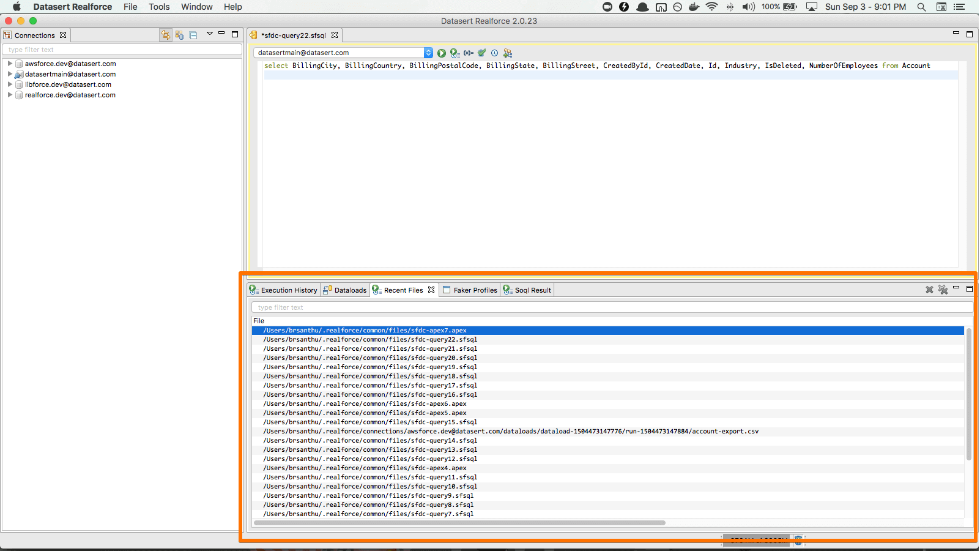Select sfdc-query21.sfsql in Recent Files list
Image resolution: width=980 pixels, height=551 pixels.
370,349
